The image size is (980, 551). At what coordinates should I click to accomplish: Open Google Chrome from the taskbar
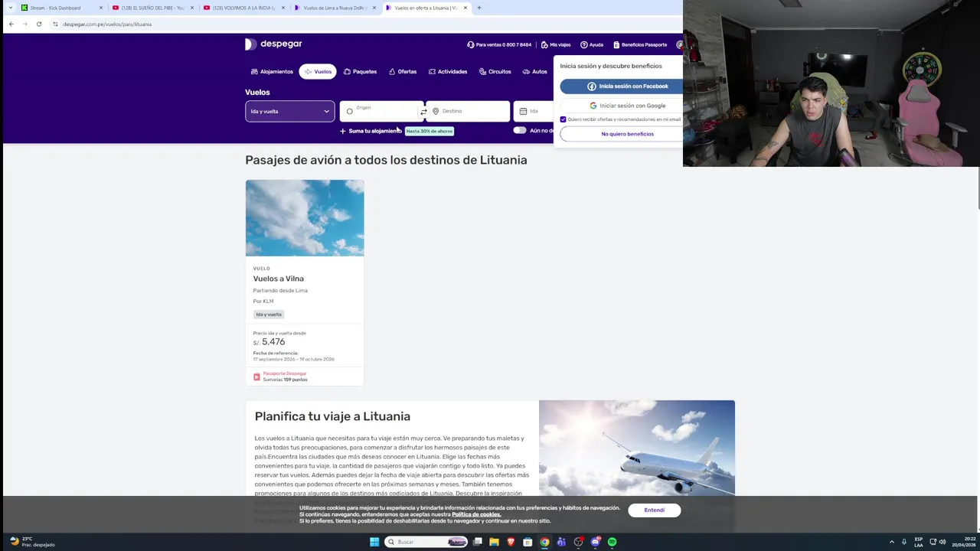(544, 542)
